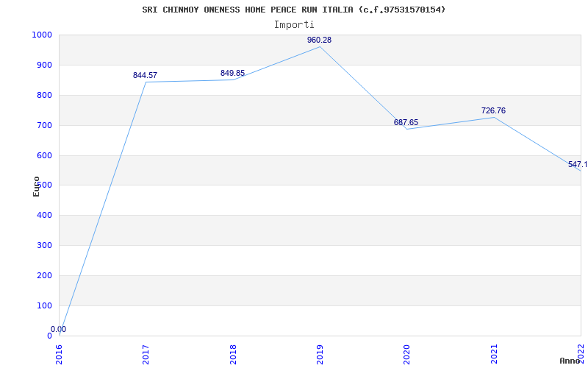Click the 800 y-axis value
588x368 pixels.
(x=45, y=95)
